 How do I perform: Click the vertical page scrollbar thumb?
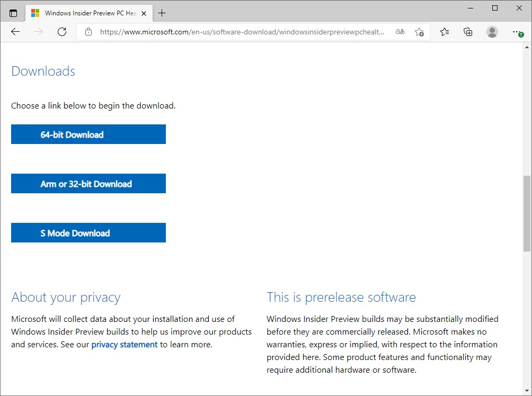(x=527, y=213)
